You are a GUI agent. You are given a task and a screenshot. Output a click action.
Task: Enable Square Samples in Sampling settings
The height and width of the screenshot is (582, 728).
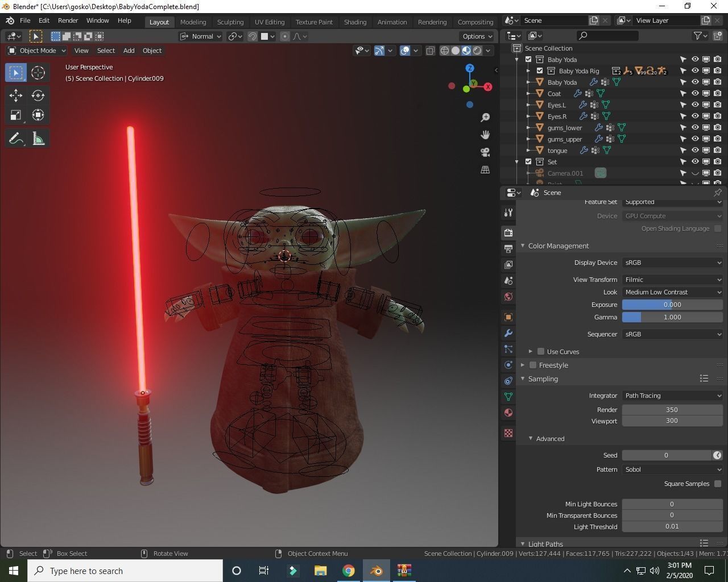718,483
